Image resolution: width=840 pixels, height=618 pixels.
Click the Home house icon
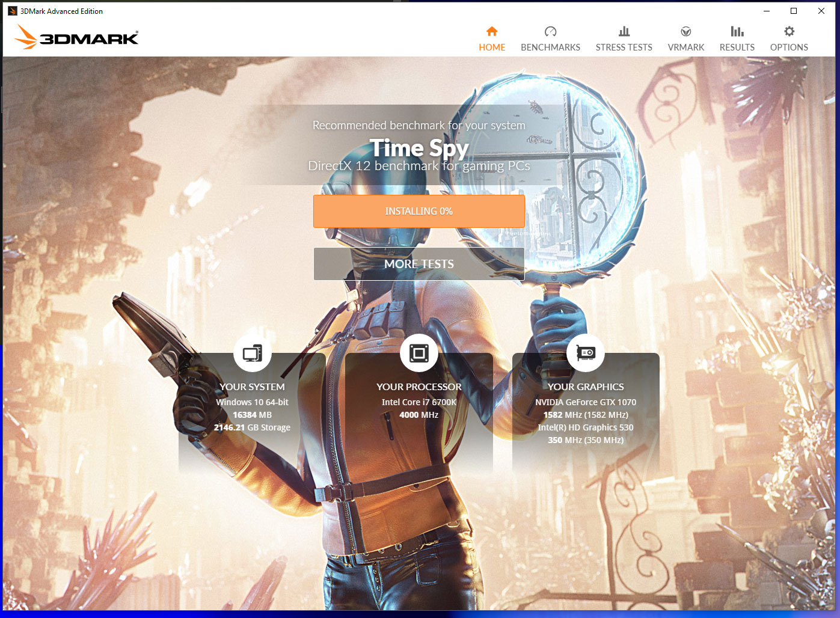(x=492, y=31)
